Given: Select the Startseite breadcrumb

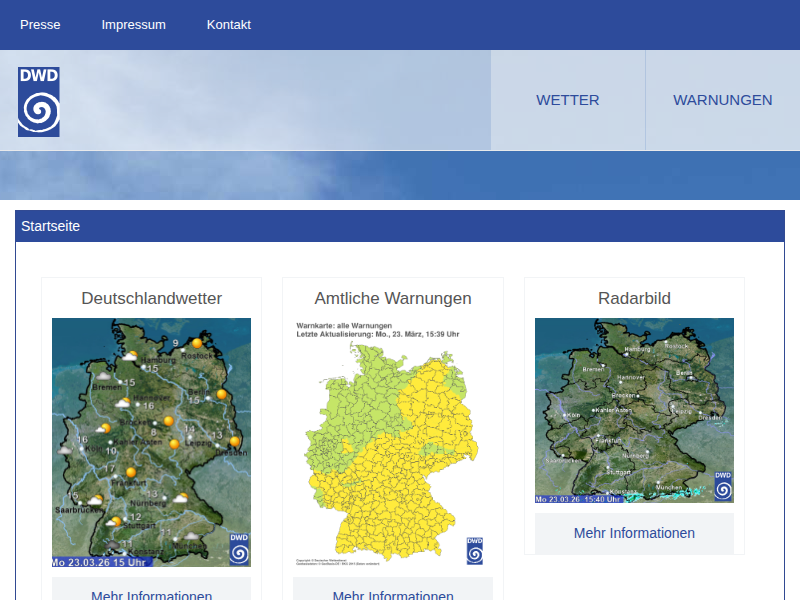Looking at the screenshot, I should tap(50, 226).
